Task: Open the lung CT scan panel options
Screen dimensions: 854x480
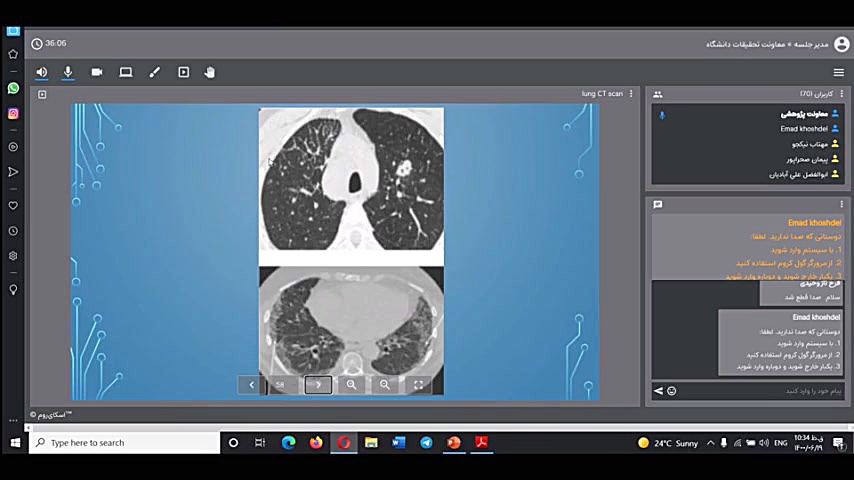Action: pos(632,94)
